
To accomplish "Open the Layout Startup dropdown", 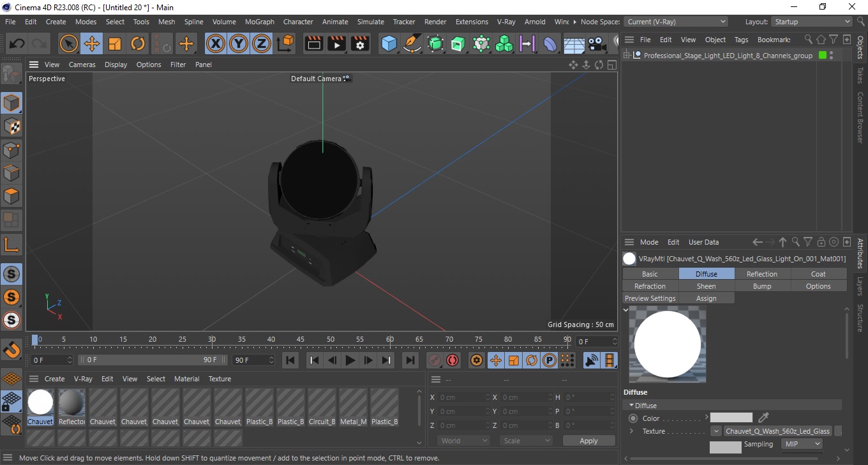I will [x=811, y=22].
